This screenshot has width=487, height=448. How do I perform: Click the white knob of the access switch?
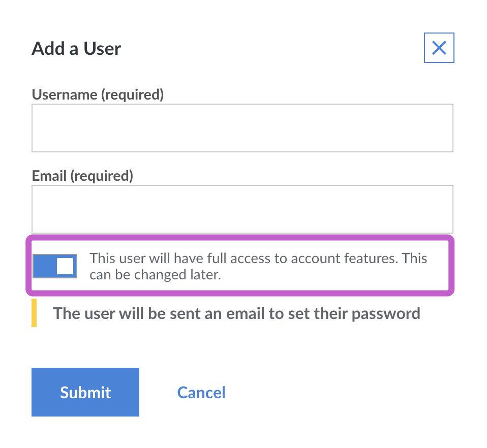[x=65, y=266]
